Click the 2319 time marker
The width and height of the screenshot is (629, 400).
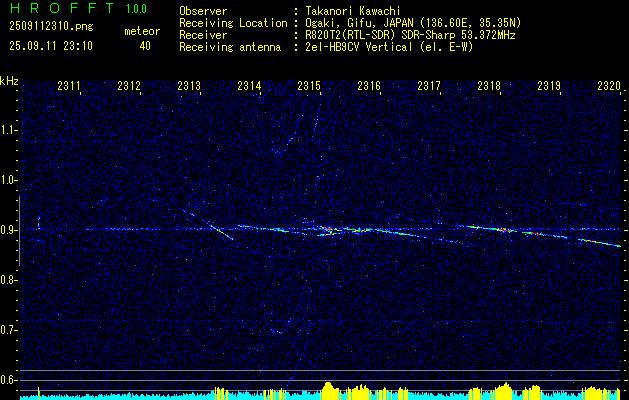[549, 85]
